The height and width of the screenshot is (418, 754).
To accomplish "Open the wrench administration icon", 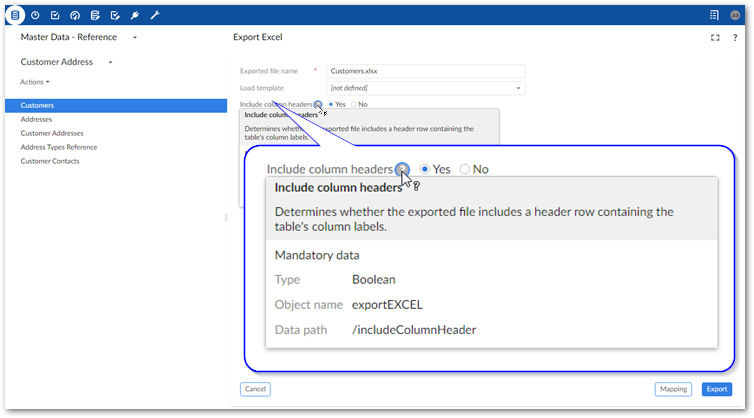I will pyautogui.click(x=155, y=15).
